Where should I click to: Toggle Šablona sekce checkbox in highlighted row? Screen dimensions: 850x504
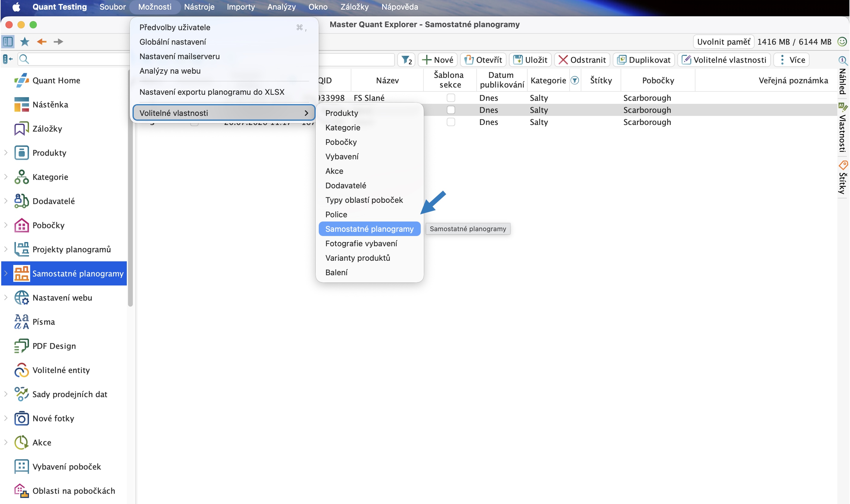pos(451,110)
